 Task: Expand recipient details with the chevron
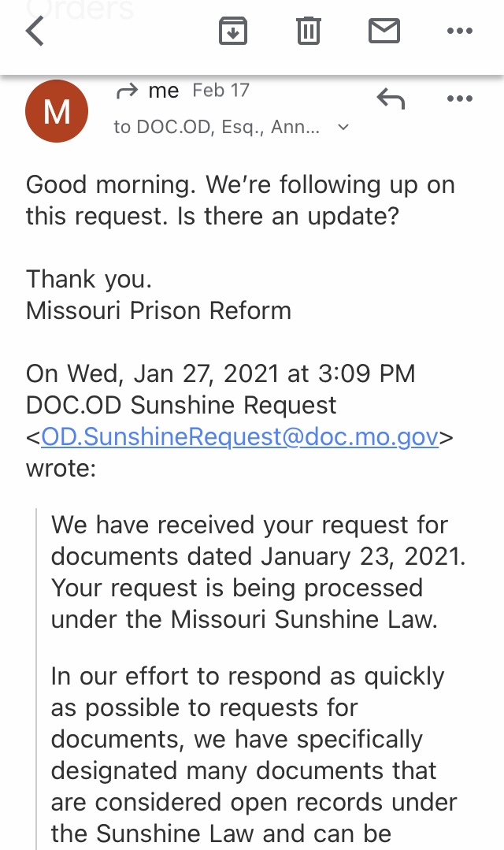(343, 127)
